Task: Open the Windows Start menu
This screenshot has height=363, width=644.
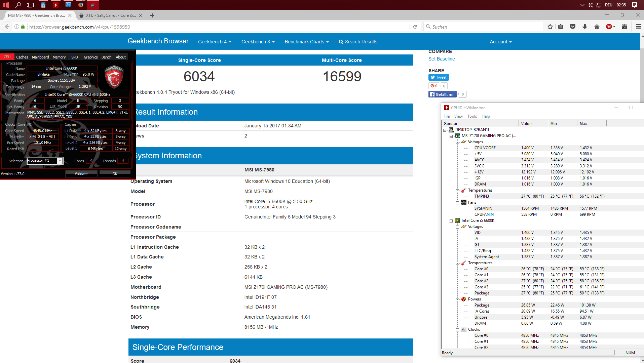Action: (6, 5)
